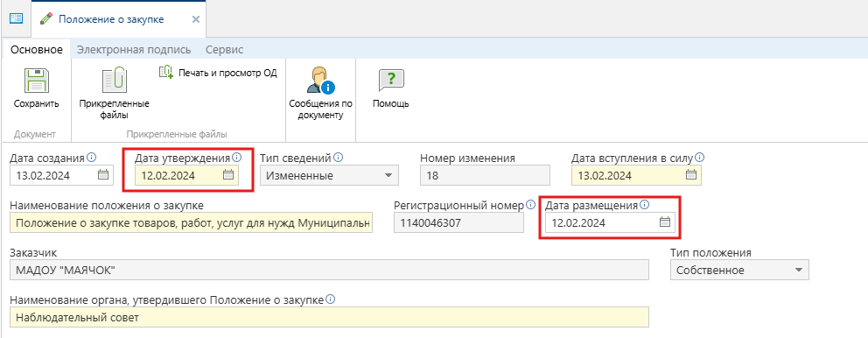Click Печать и просмотр ОД icon
This screenshot has height=338, width=868.
coord(166,72)
